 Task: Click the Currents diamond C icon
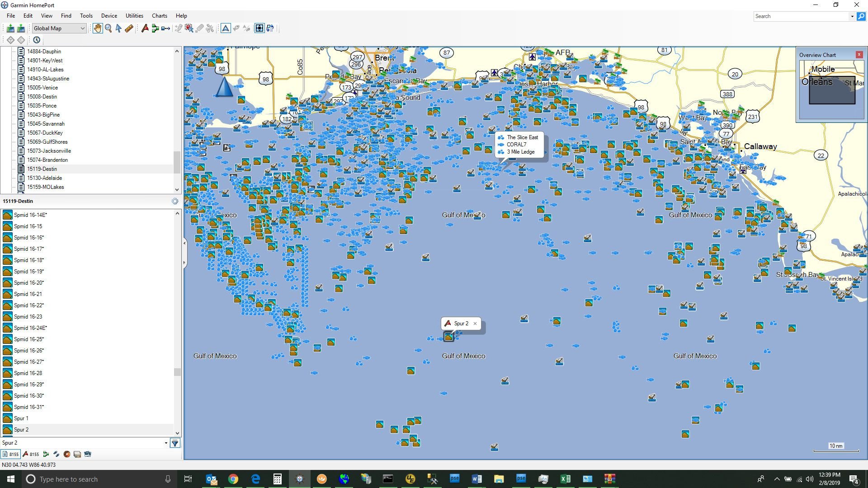coord(21,40)
